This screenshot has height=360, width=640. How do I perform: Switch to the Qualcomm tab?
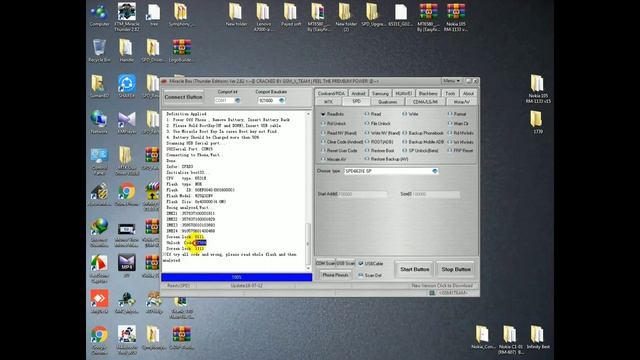(387, 102)
